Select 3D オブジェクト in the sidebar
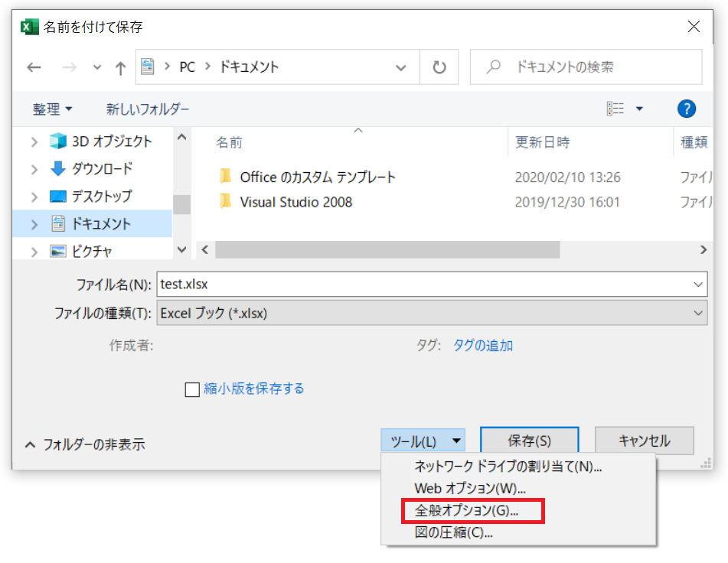The width and height of the screenshot is (728, 563). click(112, 141)
